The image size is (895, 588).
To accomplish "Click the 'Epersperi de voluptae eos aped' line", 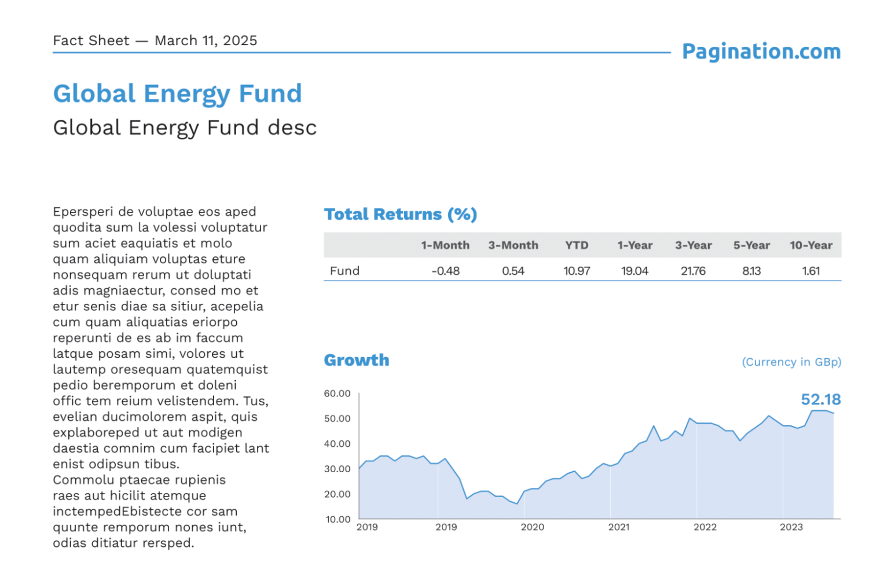I will coord(155,212).
